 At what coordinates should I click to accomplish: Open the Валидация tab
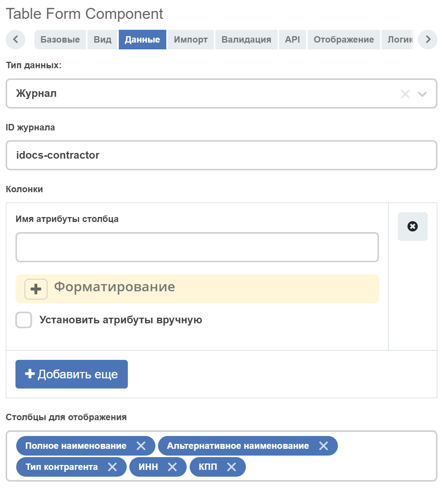[246, 40]
